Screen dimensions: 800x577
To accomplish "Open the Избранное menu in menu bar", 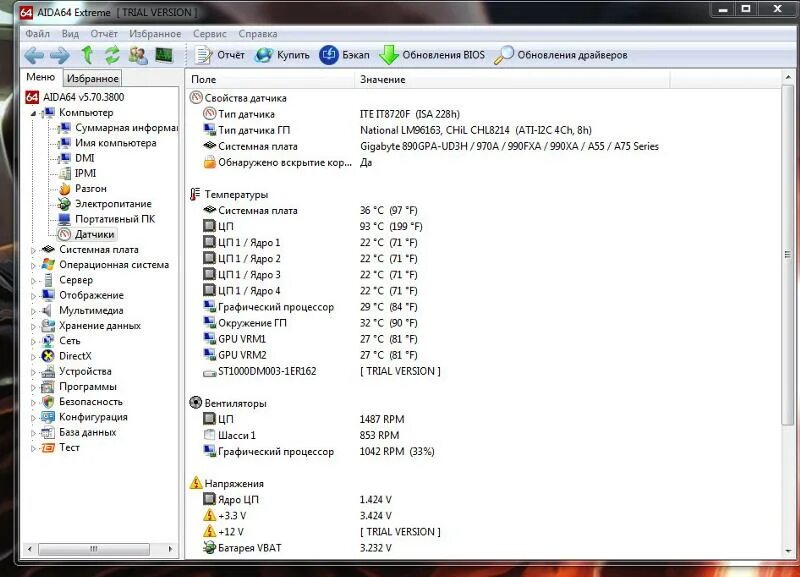I will [155, 34].
